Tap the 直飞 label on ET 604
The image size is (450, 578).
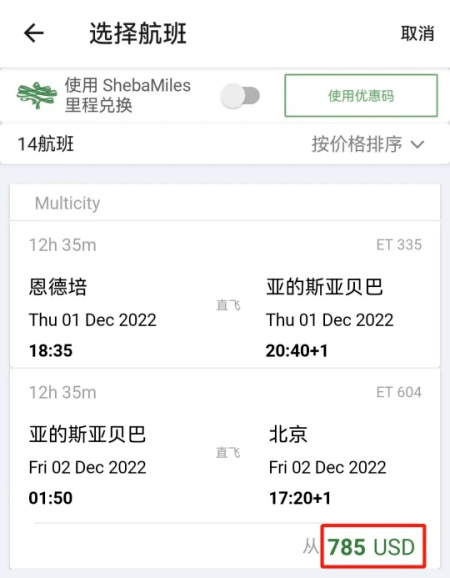pyautogui.click(x=228, y=453)
